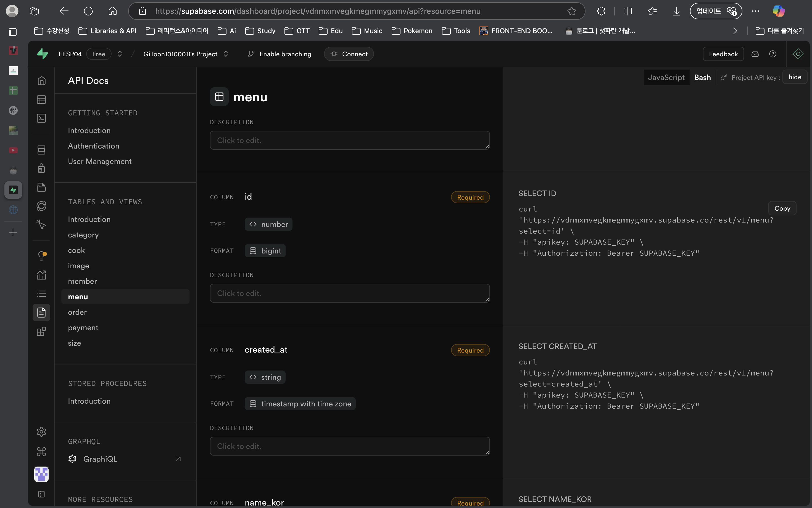This screenshot has height=508, width=812.
Task: Show more bookmarks chevron
Action: [x=735, y=31]
